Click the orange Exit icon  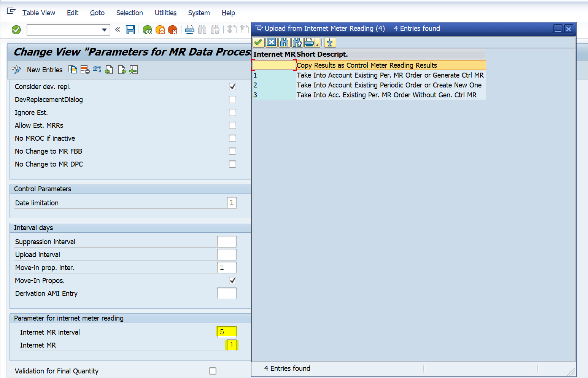(x=160, y=30)
